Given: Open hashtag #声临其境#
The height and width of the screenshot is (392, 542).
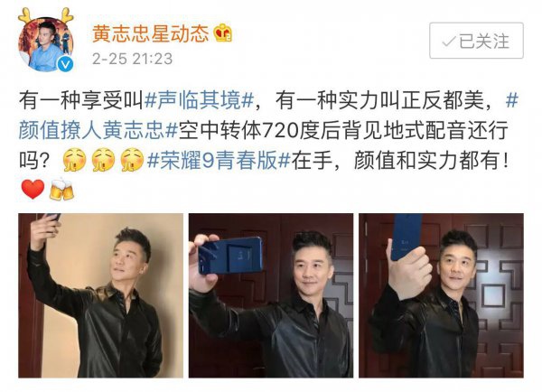Looking at the screenshot, I should tap(200, 100).
